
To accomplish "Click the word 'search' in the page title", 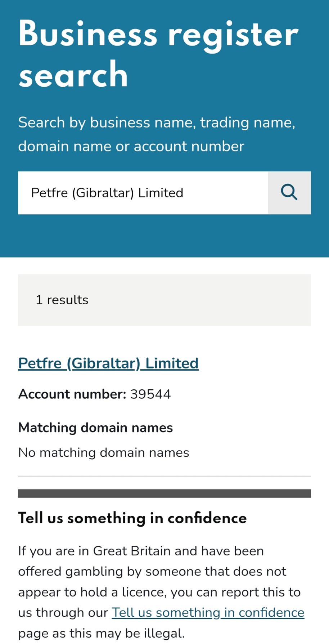I will coord(73,75).
